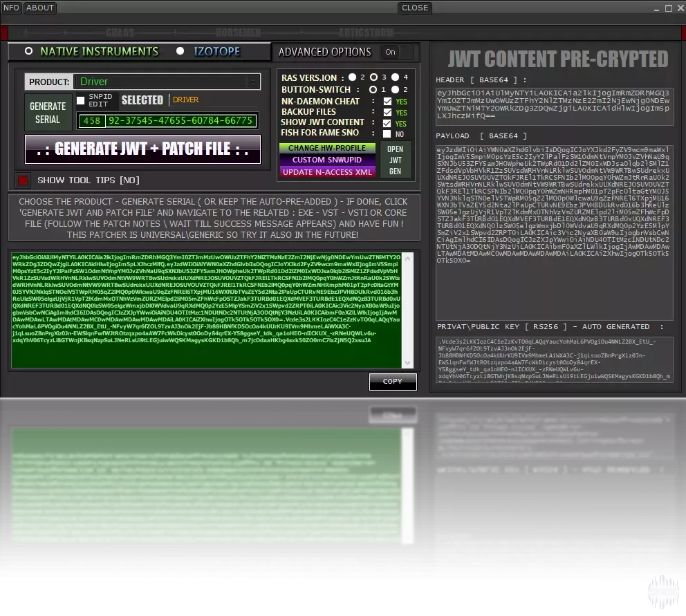
Task: Click Open JWT Gen button
Action: click(x=395, y=160)
